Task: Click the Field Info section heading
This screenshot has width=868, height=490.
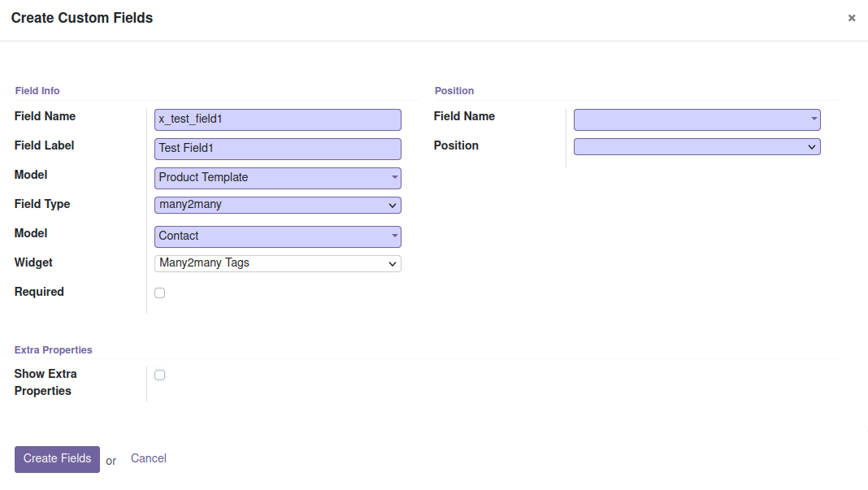Action: click(x=37, y=91)
